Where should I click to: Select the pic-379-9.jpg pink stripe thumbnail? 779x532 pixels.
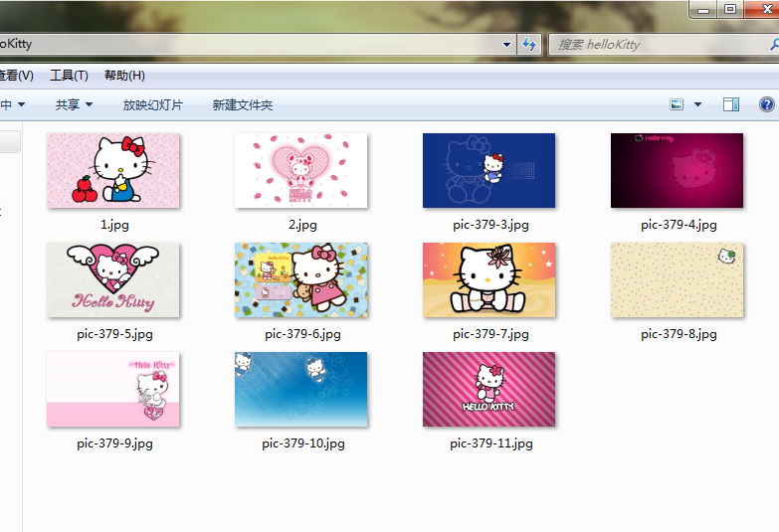coord(113,390)
